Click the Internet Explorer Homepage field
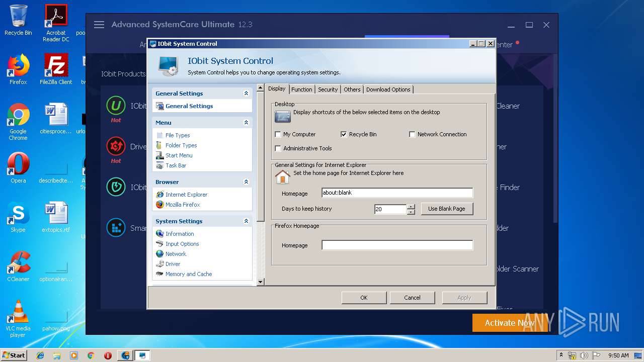This screenshot has width=644, height=362. (x=397, y=193)
